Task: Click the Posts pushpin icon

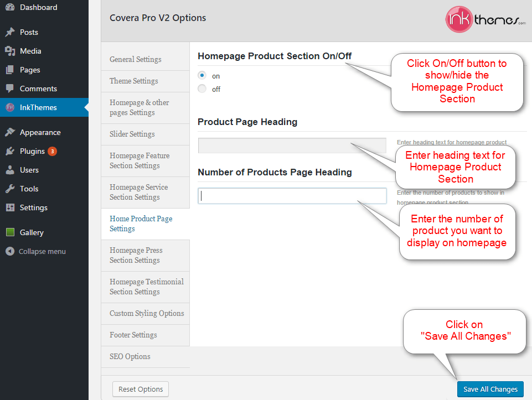Action: 10,32
